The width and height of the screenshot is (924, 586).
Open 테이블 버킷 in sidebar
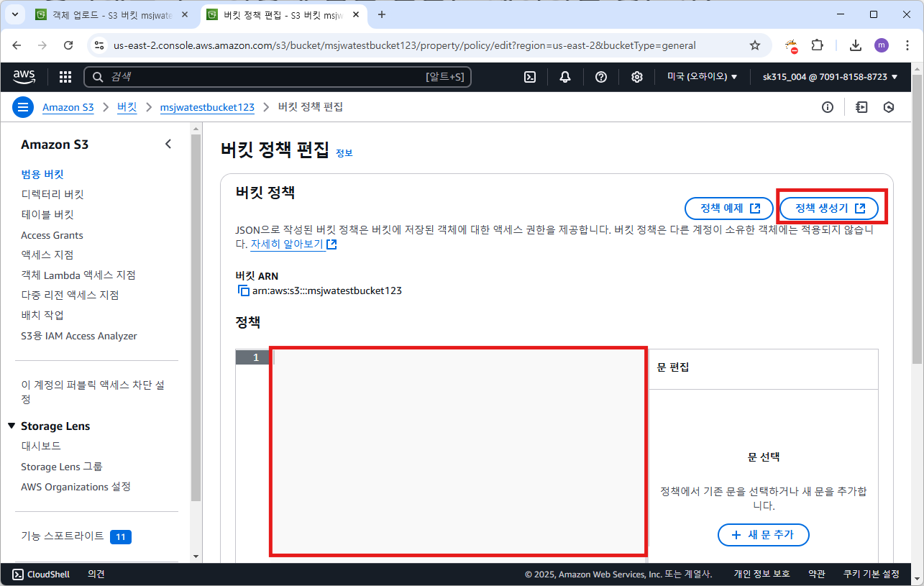pyautogui.click(x=47, y=214)
